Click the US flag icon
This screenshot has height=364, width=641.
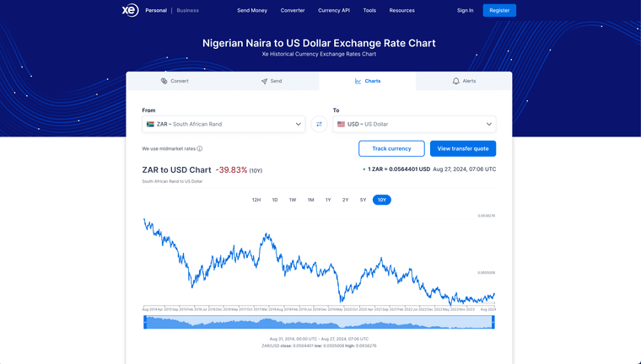[341, 124]
